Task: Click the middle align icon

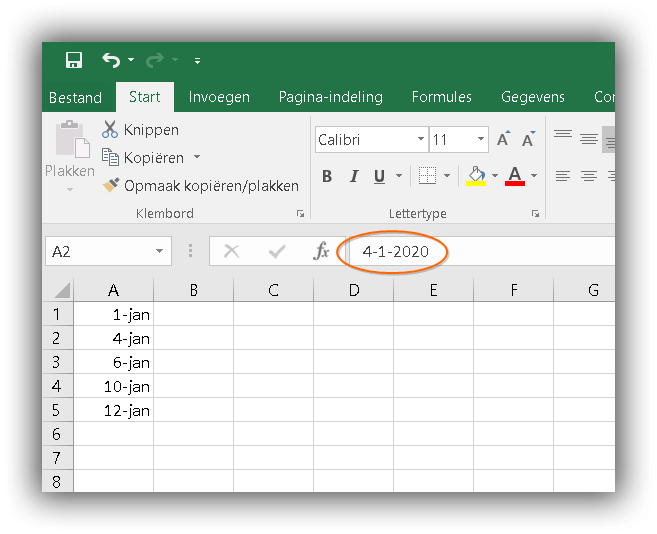Action: point(589,139)
